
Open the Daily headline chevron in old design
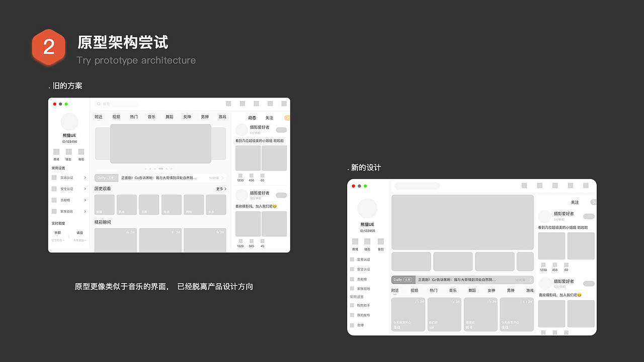pyautogui.click(x=223, y=178)
